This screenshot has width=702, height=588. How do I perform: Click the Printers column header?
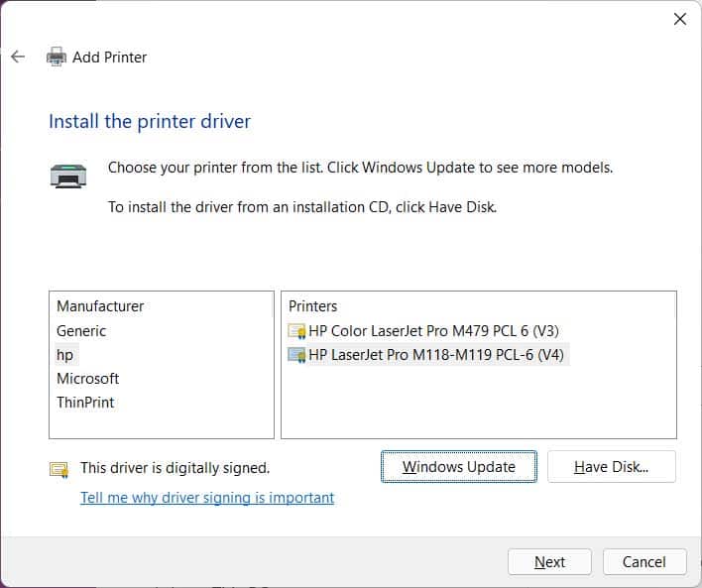pyautogui.click(x=313, y=306)
